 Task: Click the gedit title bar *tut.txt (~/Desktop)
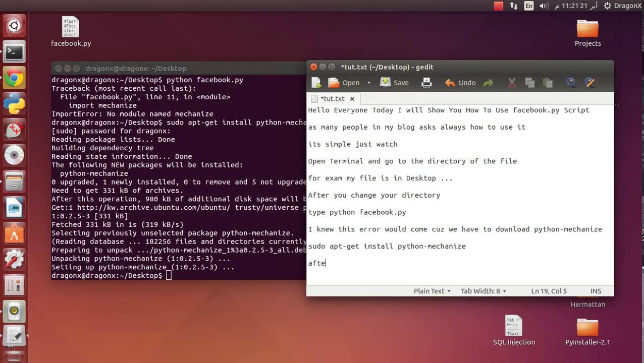point(387,67)
